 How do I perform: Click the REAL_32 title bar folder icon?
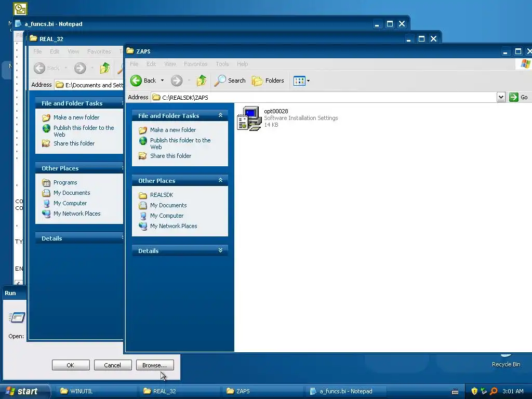33,38
